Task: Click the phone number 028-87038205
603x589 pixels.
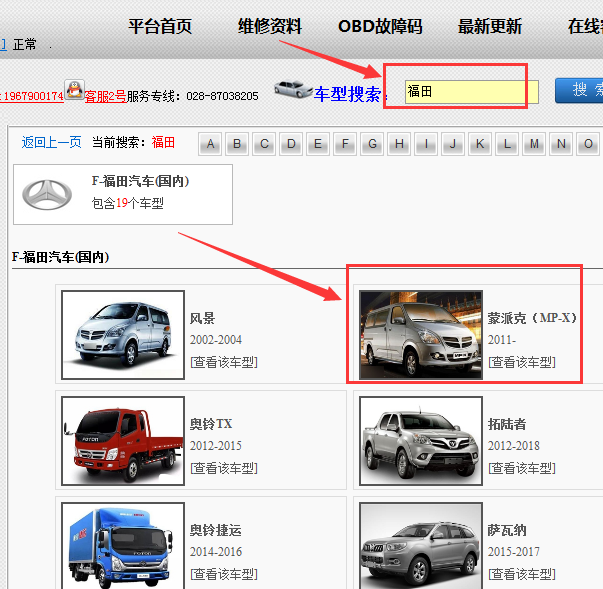Action: pos(222,96)
